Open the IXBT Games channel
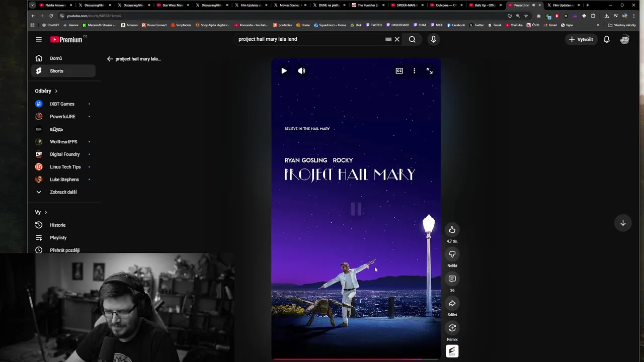 pos(63,104)
